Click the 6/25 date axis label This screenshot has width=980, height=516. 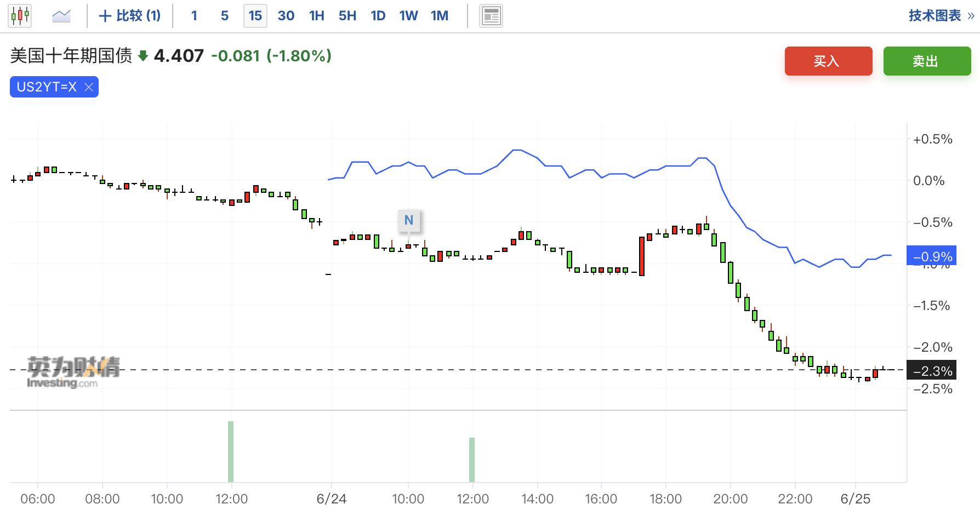point(856,499)
